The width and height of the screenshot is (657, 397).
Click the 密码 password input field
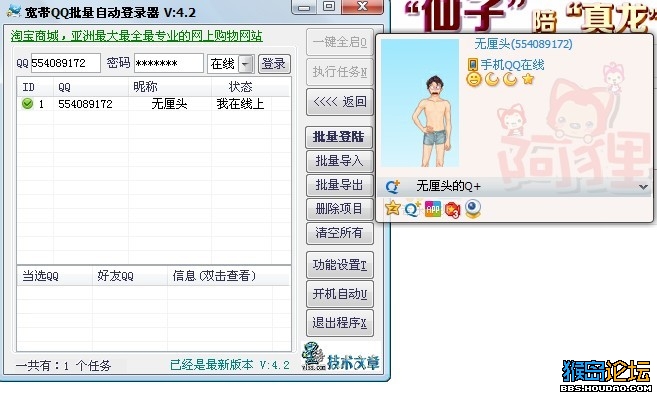pyautogui.click(x=169, y=63)
